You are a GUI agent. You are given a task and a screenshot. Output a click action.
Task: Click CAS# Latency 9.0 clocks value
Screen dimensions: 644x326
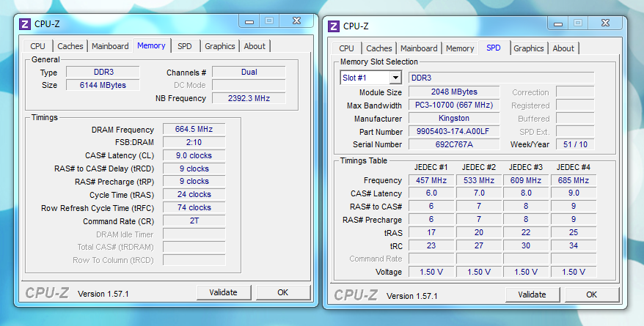194,155
